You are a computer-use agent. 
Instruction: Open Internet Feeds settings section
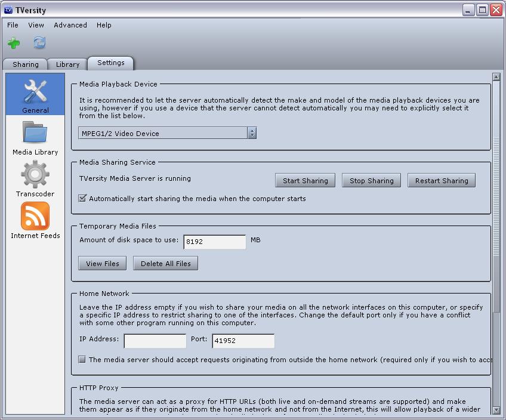click(35, 221)
